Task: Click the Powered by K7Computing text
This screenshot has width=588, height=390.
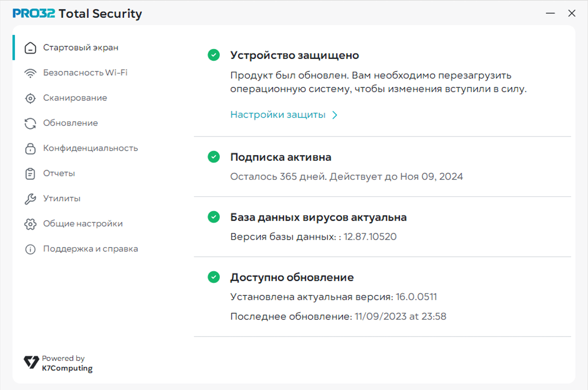Action: [67, 363]
